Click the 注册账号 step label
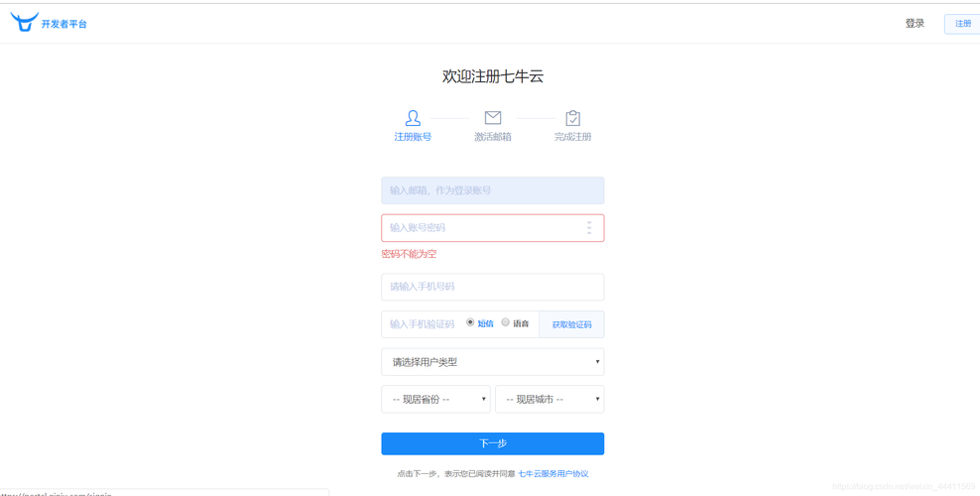The width and height of the screenshot is (980, 496). point(413,138)
